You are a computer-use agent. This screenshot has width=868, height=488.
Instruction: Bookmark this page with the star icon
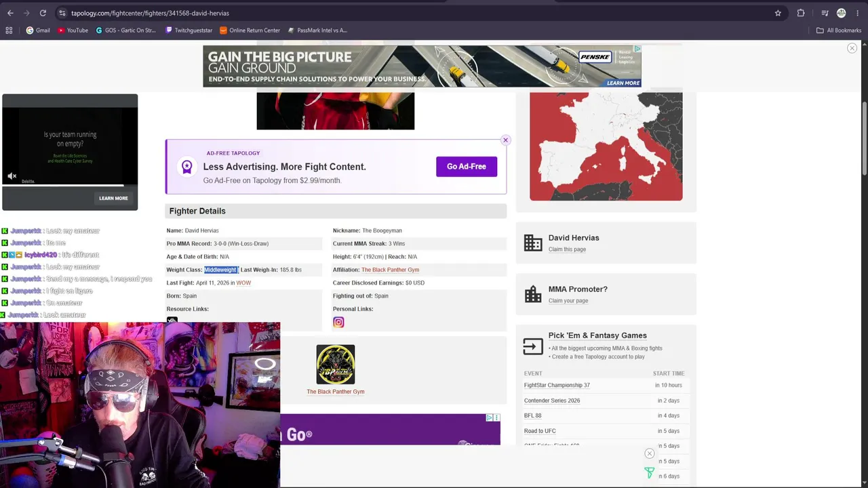pos(778,13)
